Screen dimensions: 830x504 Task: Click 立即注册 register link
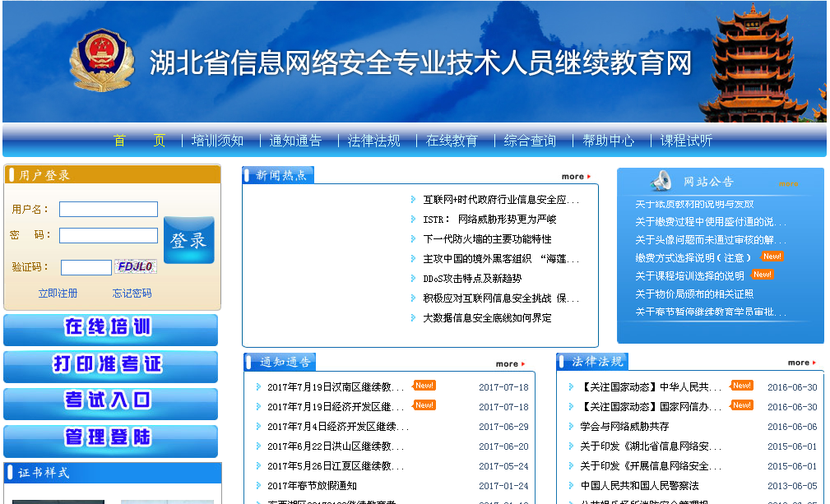[58, 294]
